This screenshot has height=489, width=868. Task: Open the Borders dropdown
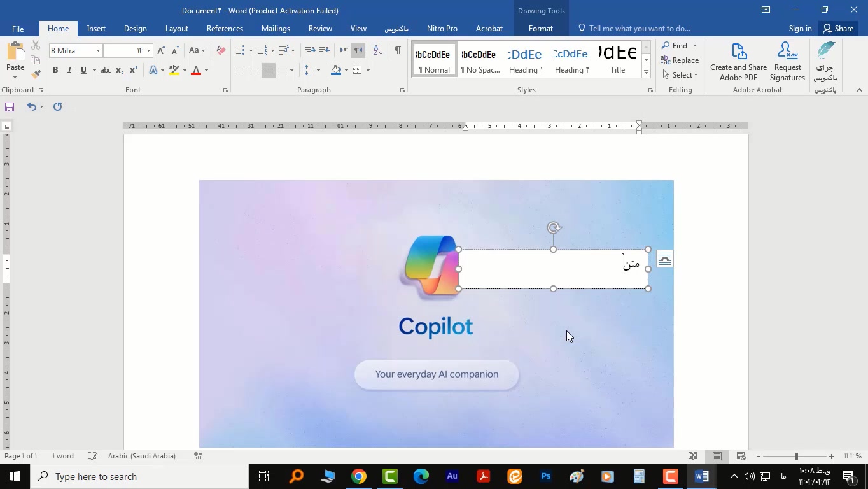click(368, 70)
